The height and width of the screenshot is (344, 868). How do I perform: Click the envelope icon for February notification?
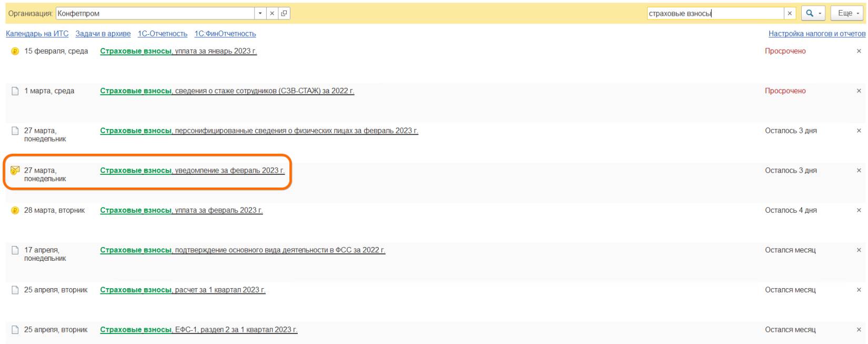pos(15,170)
